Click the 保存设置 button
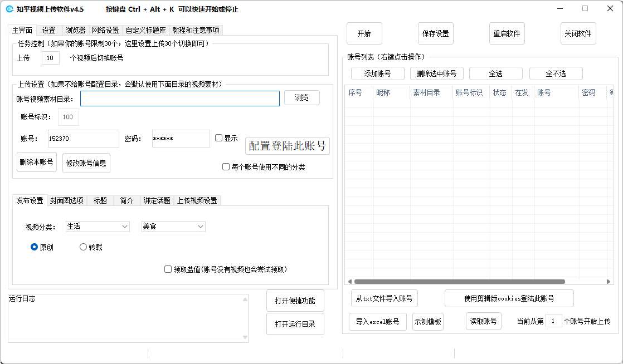 pyautogui.click(x=435, y=33)
